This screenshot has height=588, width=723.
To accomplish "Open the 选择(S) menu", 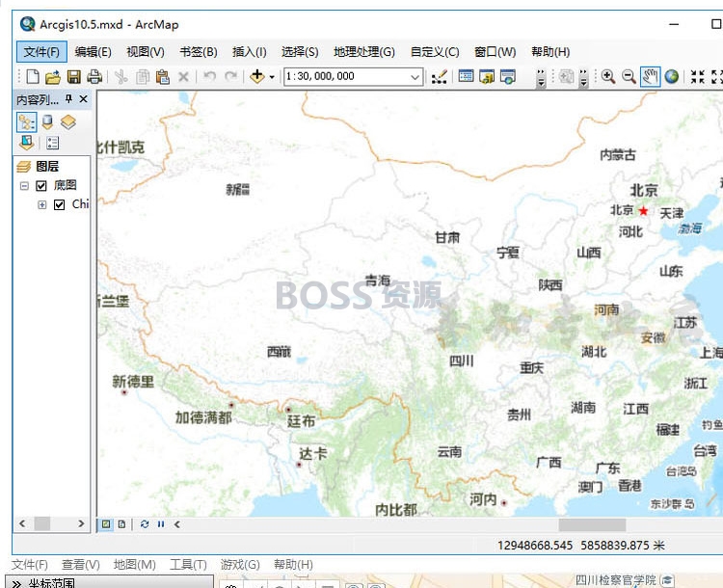I will (300, 52).
